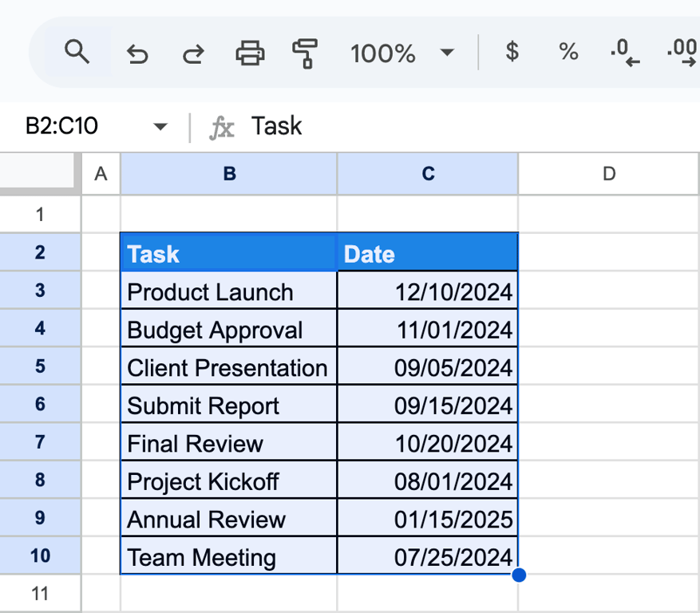700x613 pixels.
Task: Click the Client Presentation cell
Action: tap(229, 366)
